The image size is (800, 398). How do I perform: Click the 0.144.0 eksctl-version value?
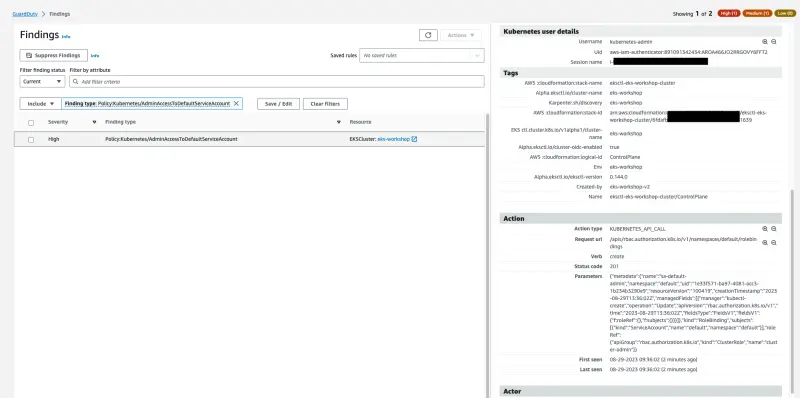click(x=618, y=177)
